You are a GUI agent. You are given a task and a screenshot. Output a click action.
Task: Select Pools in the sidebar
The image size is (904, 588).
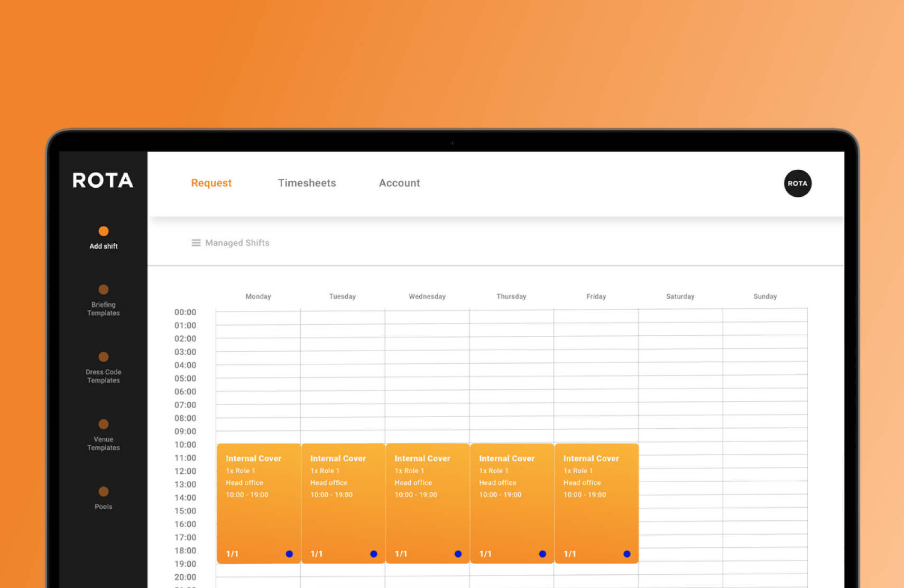[104, 498]
